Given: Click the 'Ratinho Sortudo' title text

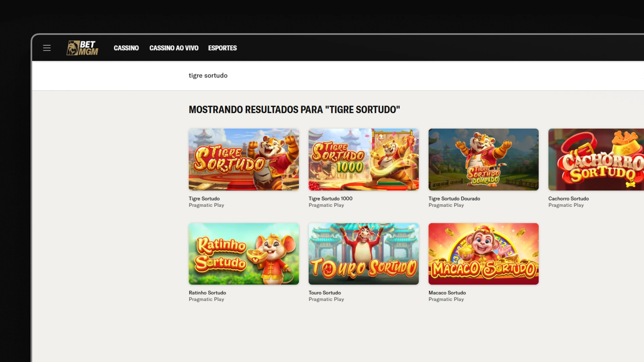Looking at the screenshot, I should click(x=207, y=293).
